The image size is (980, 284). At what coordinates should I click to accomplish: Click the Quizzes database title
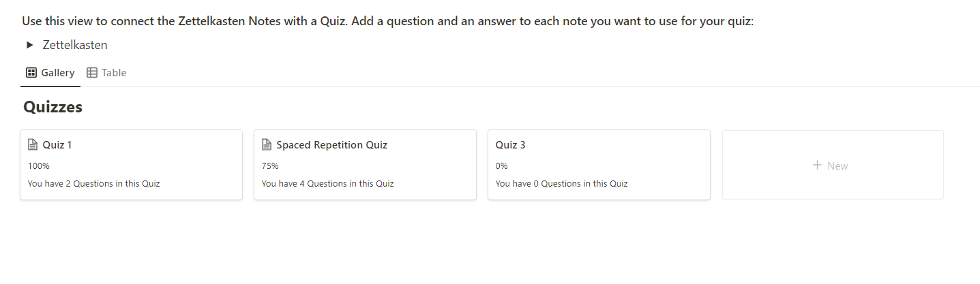click(53, 107)
